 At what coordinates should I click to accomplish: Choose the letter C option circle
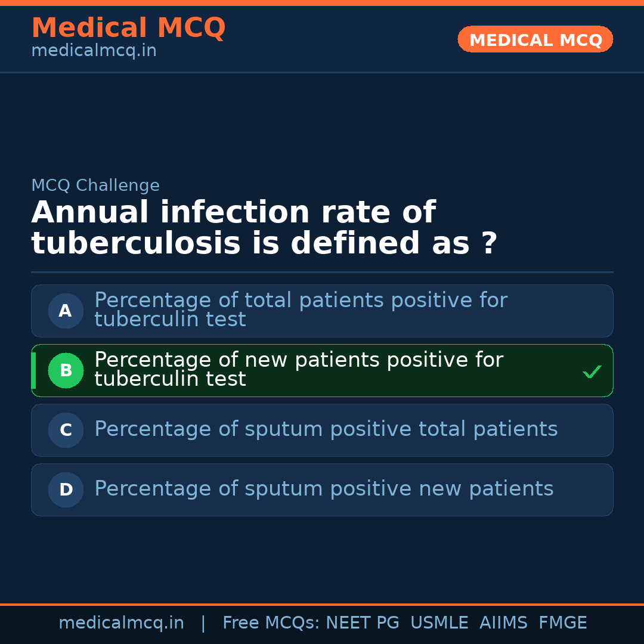point(66,430)
